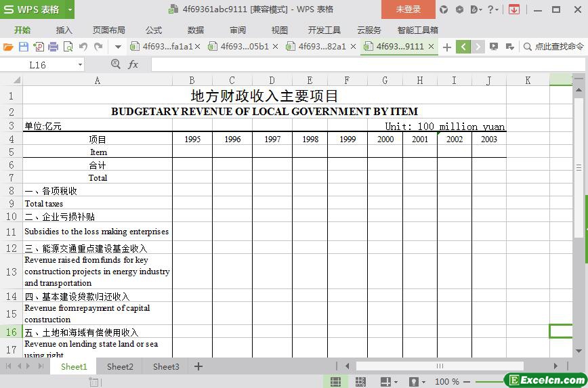Open Print Preview from the toolbar
Screen dimensions: 588x388
coord(68,47)
